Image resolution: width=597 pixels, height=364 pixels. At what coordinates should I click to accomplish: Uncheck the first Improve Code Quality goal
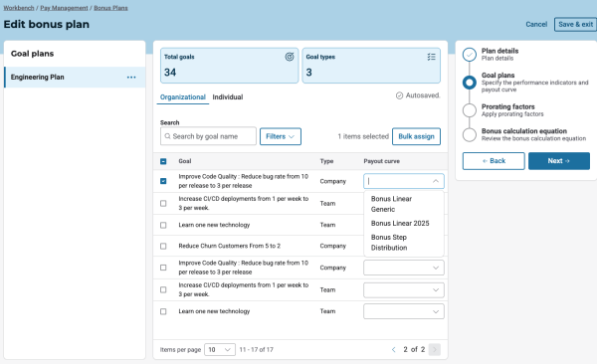pyautogui.click(x=163, y=181)
